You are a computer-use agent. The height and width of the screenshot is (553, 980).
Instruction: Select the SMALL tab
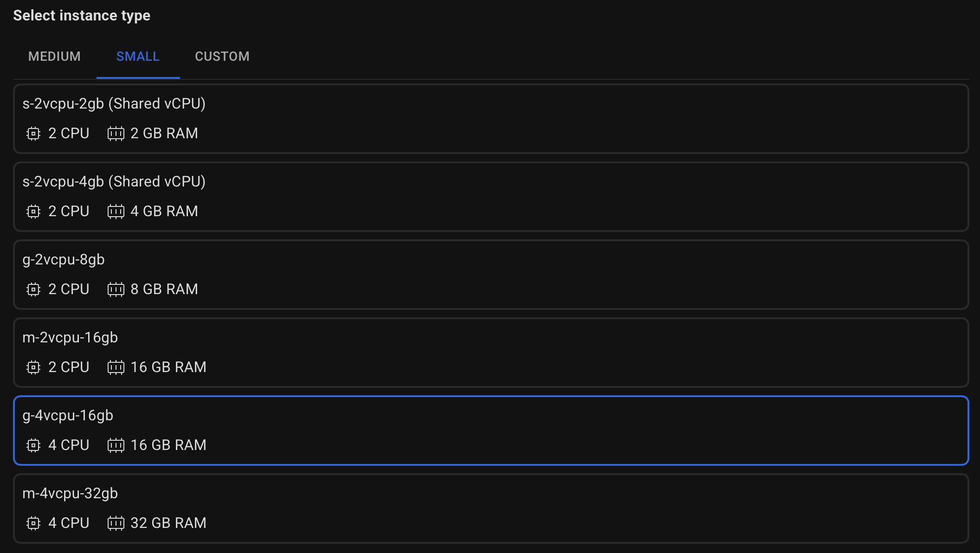click(138, 57)
